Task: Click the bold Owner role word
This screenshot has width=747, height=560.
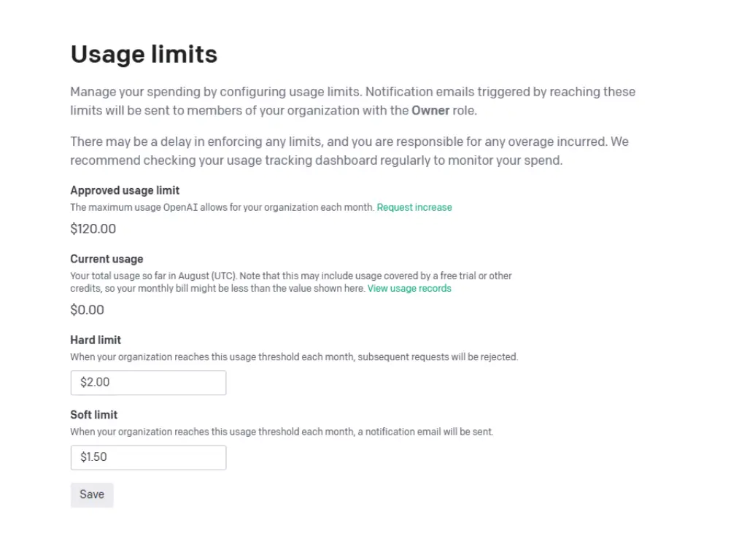Action: pos(430,111)
